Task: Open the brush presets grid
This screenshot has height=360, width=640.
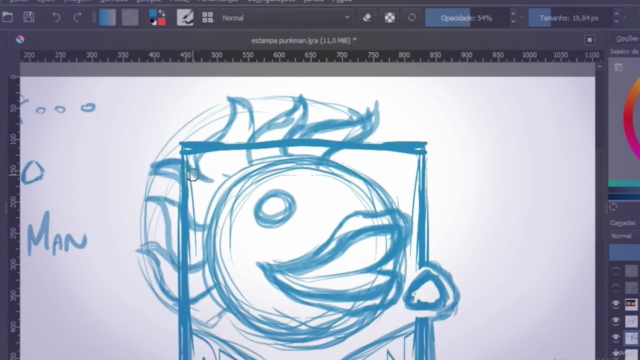Action: 207,18
